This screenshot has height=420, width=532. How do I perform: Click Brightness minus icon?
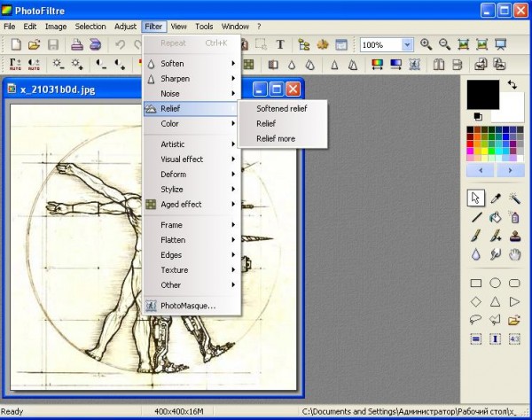pyautogui.click(x=58, y=64)
